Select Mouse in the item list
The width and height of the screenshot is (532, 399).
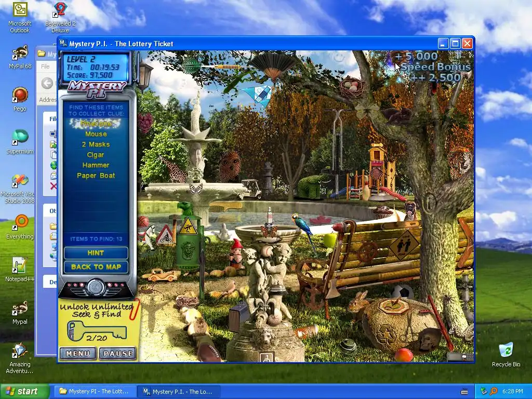(x=96, y=134)
